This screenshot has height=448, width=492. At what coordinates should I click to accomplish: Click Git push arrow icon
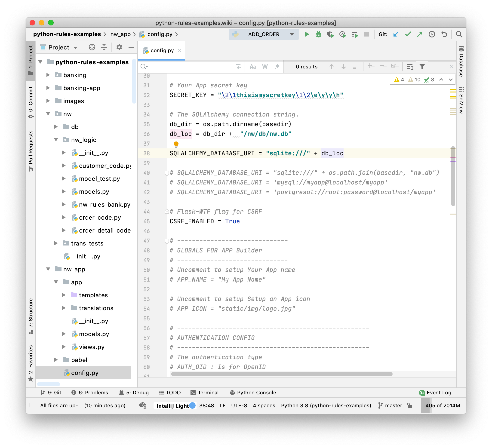pyautogui.click(x=420, y=34)
